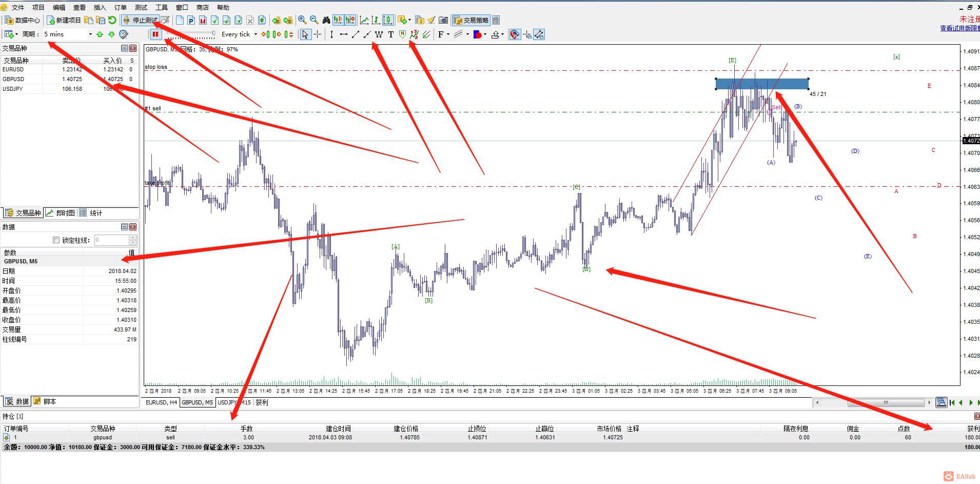Image resolution: width=980 pixels, height=484 pixels.
Task: Select the EURUSD row in symbols list
Action: pos(69,69)
